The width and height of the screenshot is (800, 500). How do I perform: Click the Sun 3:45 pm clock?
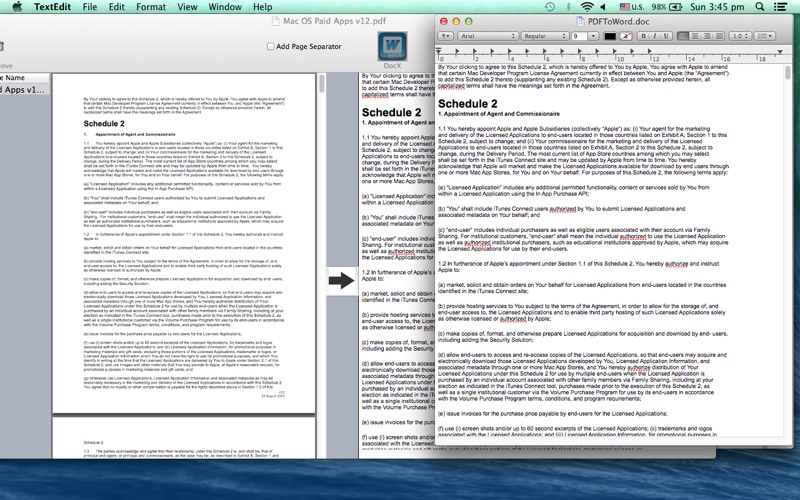[717, 7]
